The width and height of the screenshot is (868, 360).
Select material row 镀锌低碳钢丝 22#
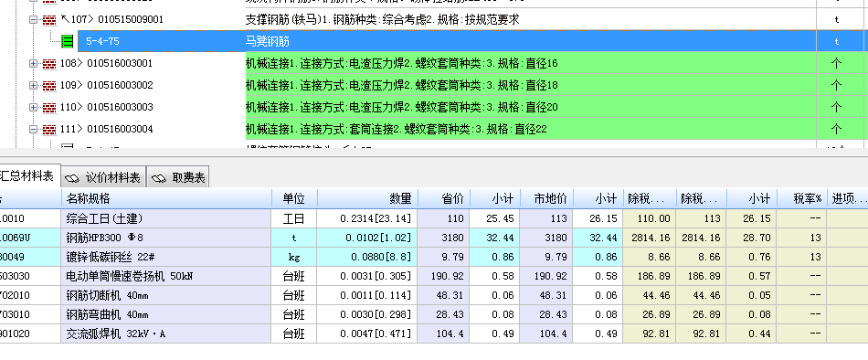click(434, 257)
